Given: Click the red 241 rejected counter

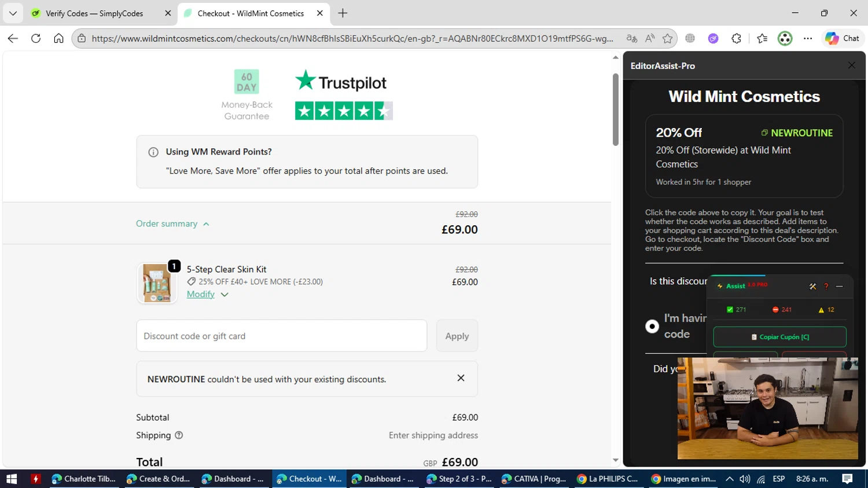Looking at the screenshot, I should tap(782, 310).
